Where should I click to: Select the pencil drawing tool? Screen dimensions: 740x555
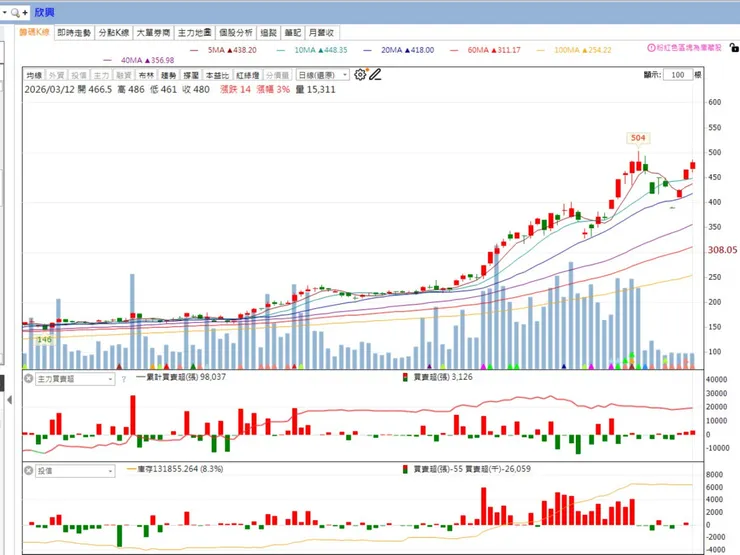tap(375, 75)
